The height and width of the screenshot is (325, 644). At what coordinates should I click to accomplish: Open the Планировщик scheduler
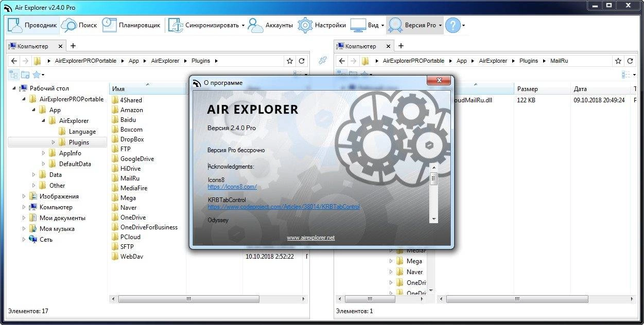click(x=132, y=25)
